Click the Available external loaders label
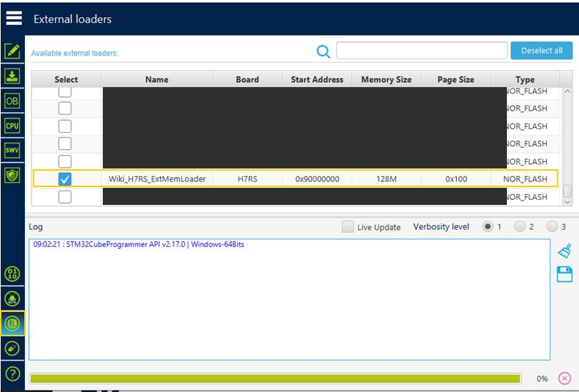The height and width of the screenshot is (392, 579). pyautogui.click(x=74, y=54)
